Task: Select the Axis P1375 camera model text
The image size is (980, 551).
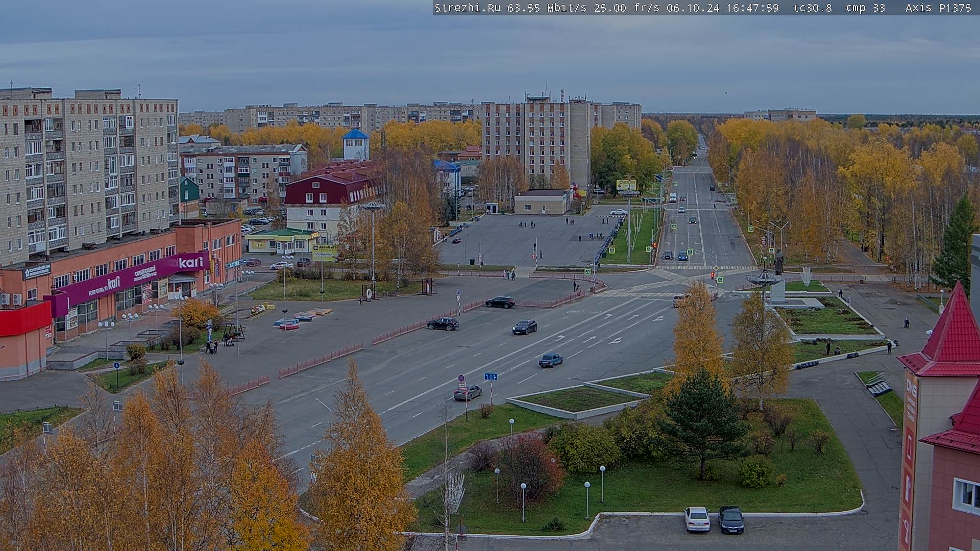Action: tap(938, 8)
